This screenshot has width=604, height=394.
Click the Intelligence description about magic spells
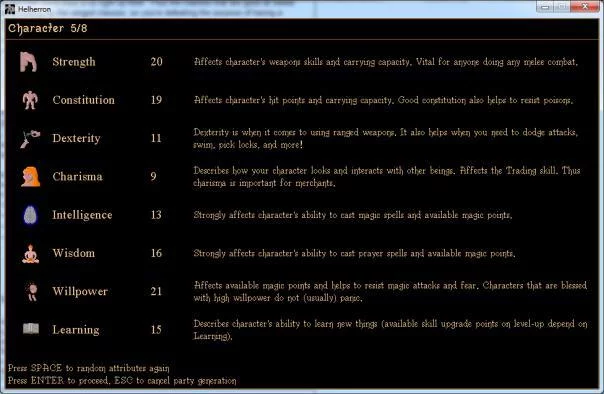point(353,215)
